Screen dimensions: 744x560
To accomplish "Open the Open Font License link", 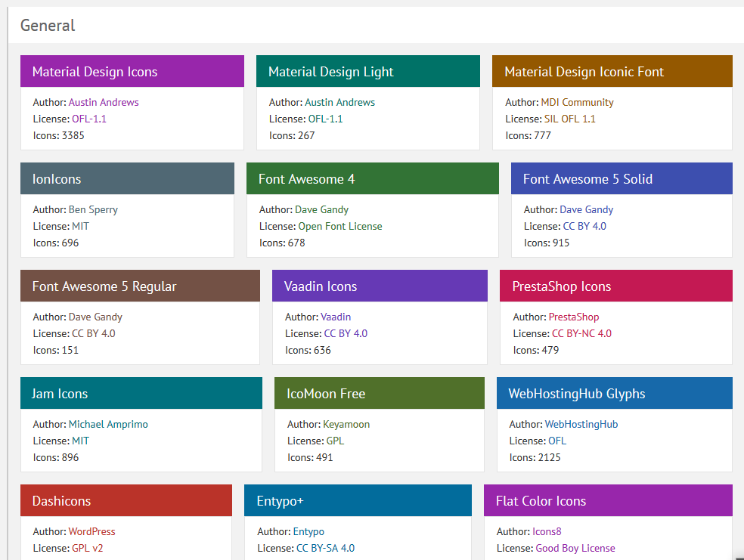I will [340, 226].
